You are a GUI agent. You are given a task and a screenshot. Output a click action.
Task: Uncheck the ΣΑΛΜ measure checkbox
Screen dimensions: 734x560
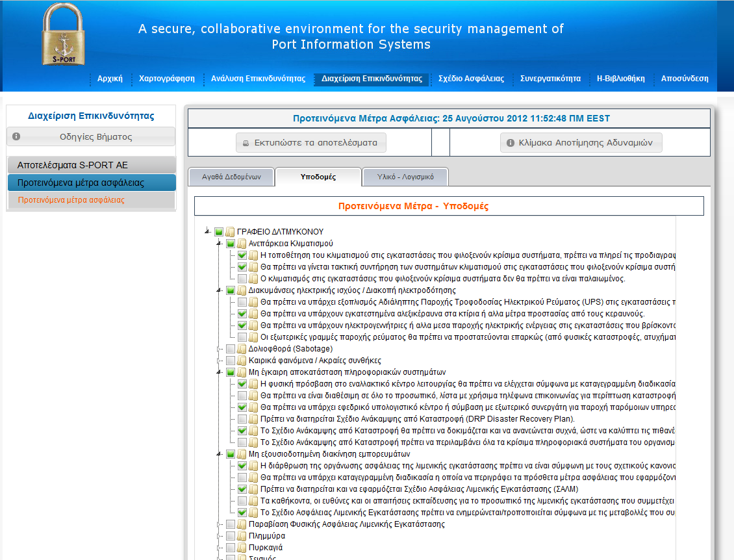(x=242, y=489)
